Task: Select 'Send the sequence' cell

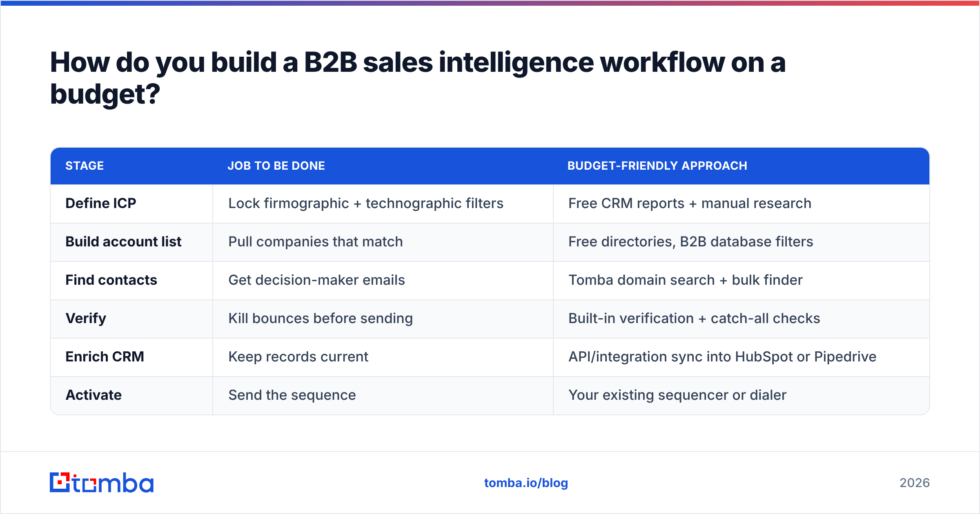Action: tap(383, 395)
